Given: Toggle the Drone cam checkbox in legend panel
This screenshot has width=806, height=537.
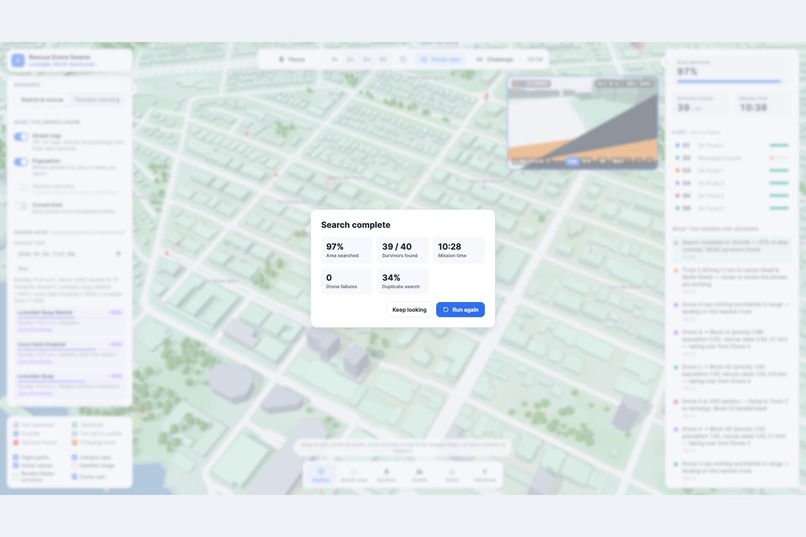Looking at the screenshot, I should click(x=75, y=476).
